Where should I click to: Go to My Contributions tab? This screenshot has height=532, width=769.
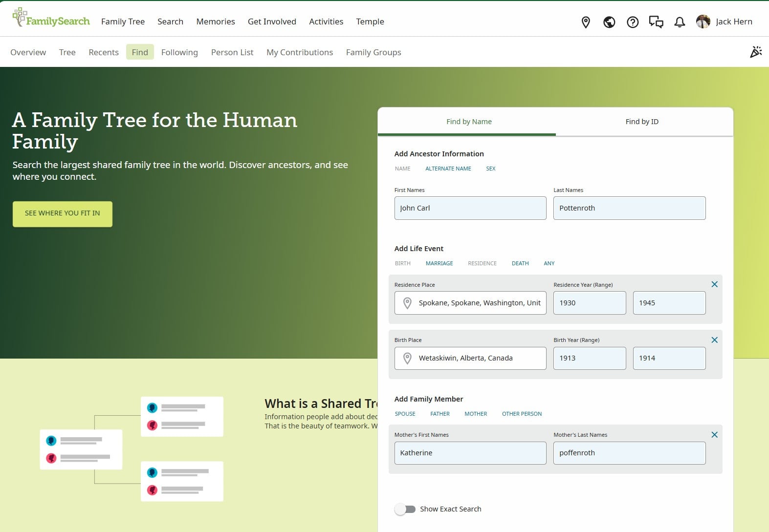tap(300, 52)
